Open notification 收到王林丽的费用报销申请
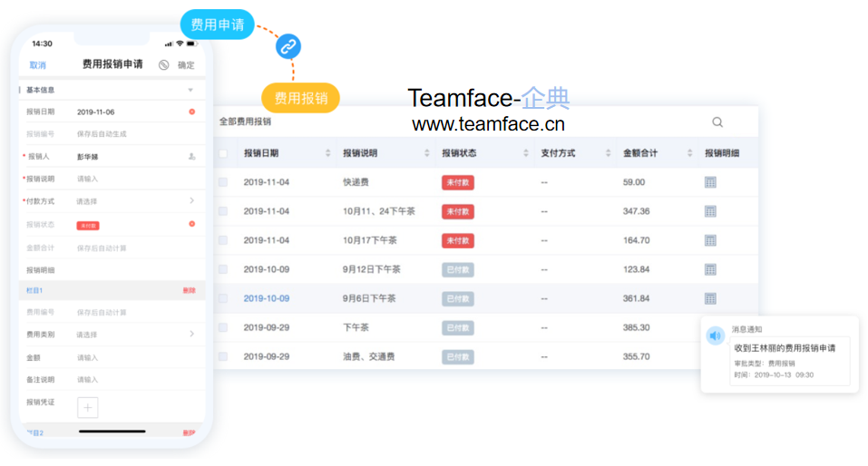Screen dimensions: 868x466 point(785,348)
